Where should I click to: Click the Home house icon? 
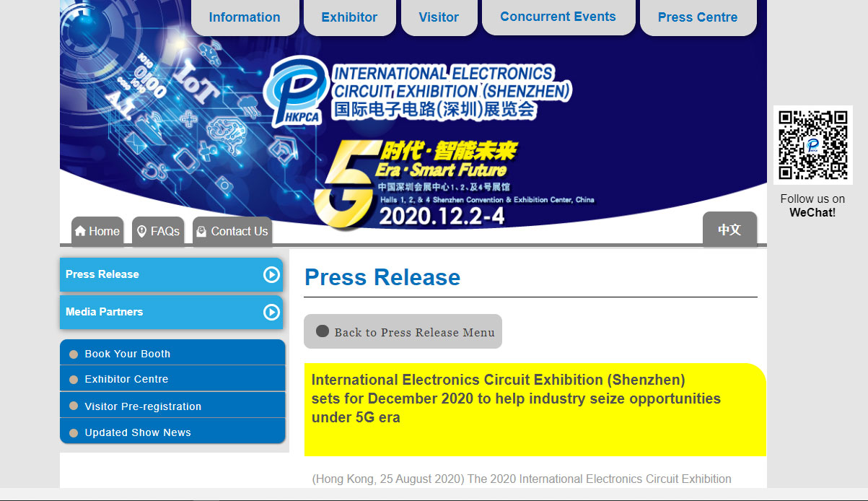[x=80, y=231]
